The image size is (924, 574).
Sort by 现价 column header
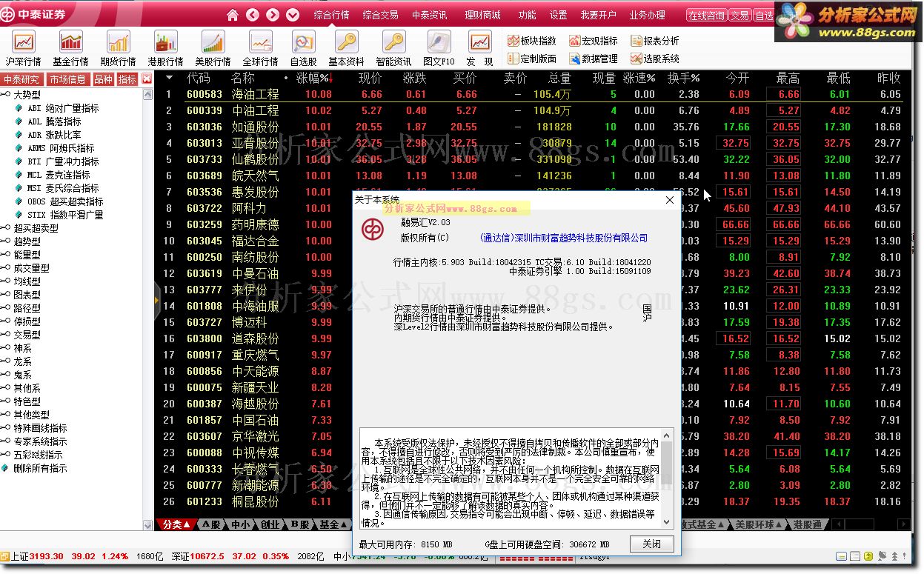point(370,78)
